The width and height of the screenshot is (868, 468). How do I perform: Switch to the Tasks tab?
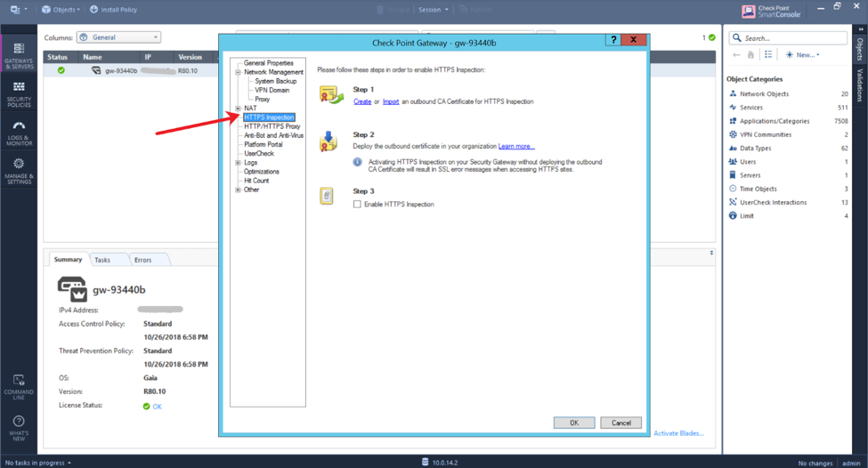tap(102, 260)
